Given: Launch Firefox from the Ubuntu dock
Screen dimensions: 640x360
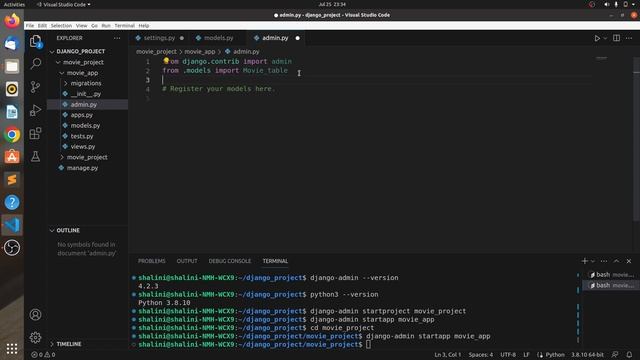Looking at the screenshot, I should point(12,20).
